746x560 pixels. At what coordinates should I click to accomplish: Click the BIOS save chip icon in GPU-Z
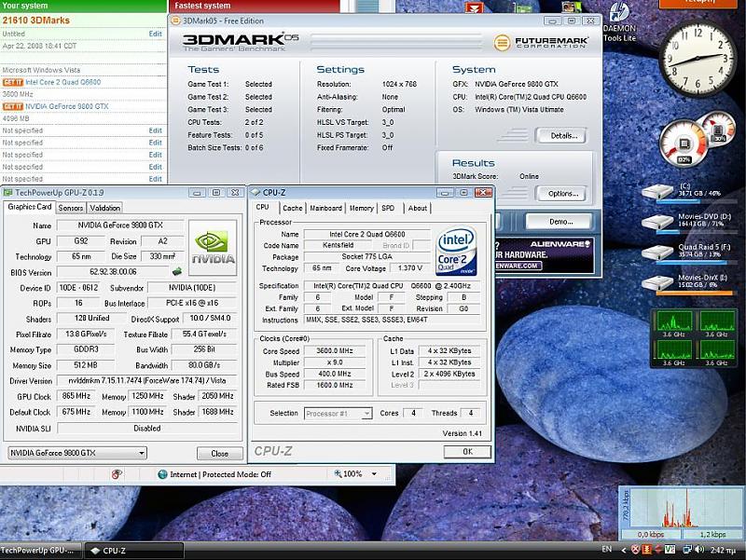point(177,271)
